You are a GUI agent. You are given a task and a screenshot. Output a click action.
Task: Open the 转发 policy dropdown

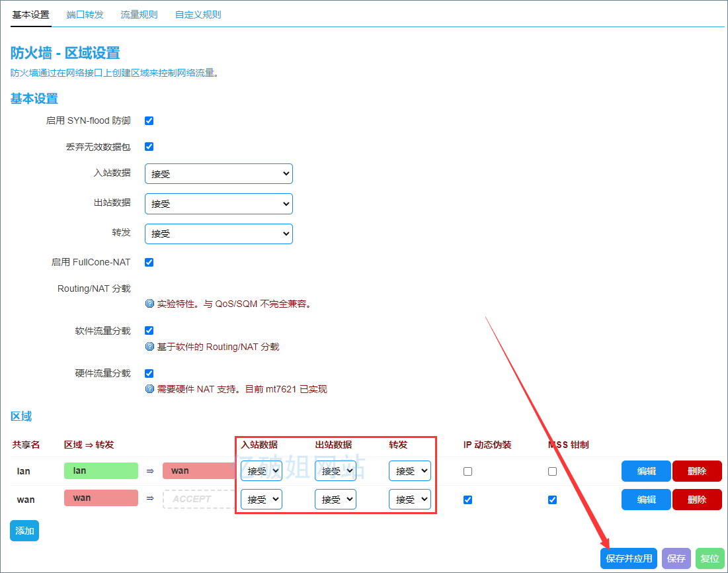coord(218,234)
